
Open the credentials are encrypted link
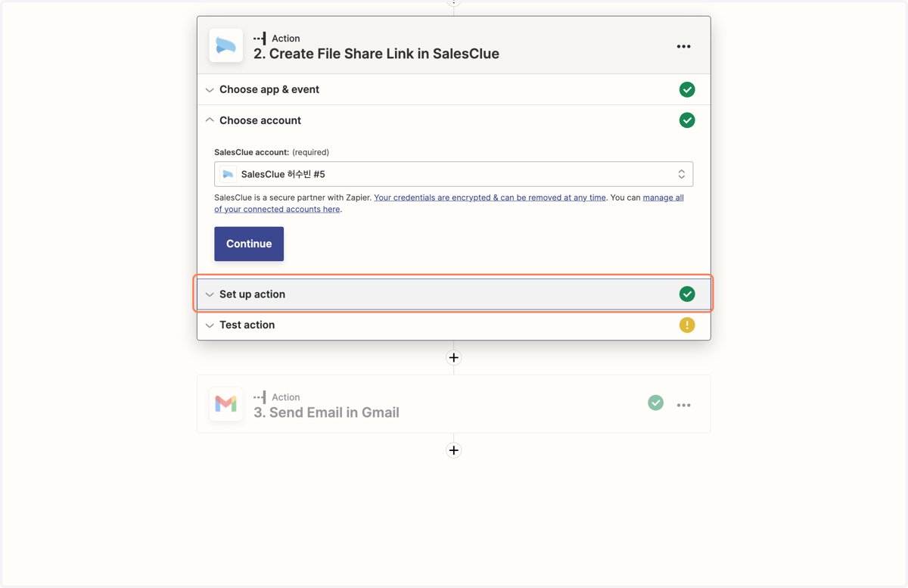pos(490,198)
